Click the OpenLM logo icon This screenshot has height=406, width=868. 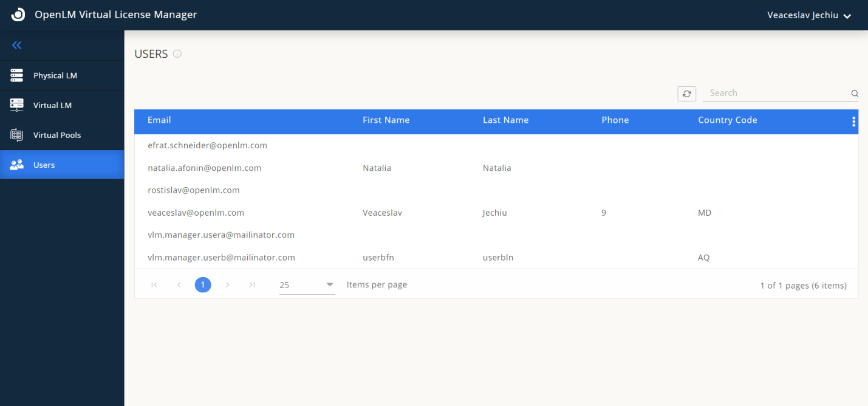(x=18, y=15)
